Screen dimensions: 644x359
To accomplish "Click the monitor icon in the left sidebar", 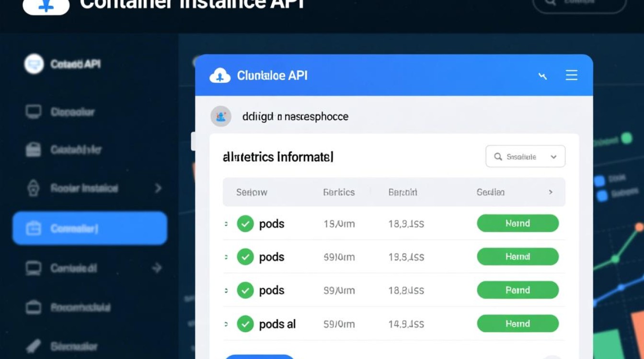I will (x=33, y=112).
